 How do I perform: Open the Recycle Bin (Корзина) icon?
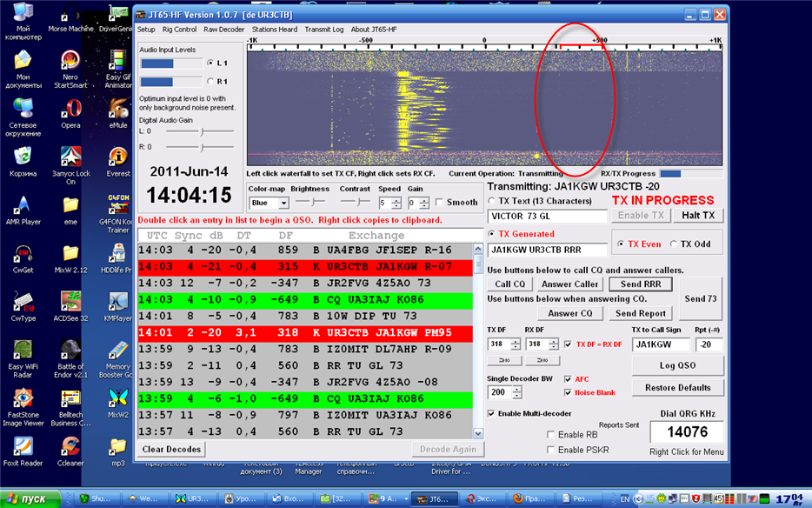click(x=23, y=163)
